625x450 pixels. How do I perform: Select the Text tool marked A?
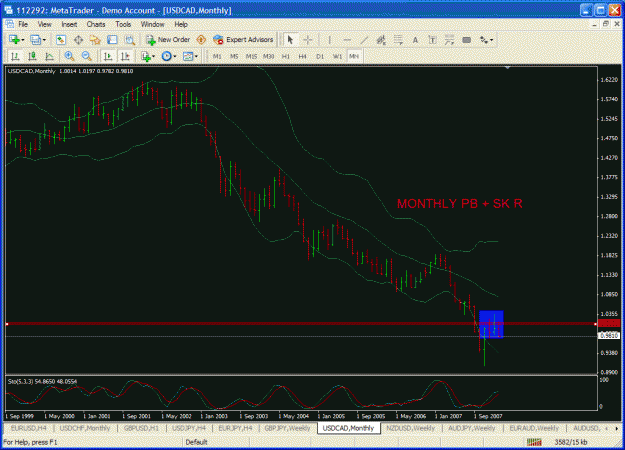(x=415, y=40)
